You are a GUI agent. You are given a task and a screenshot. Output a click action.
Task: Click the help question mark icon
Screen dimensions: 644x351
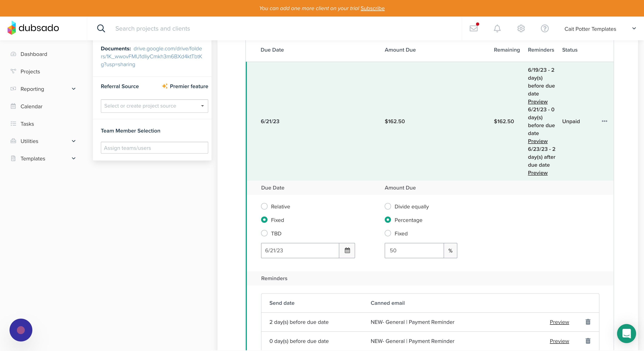[x=544, y=29]
